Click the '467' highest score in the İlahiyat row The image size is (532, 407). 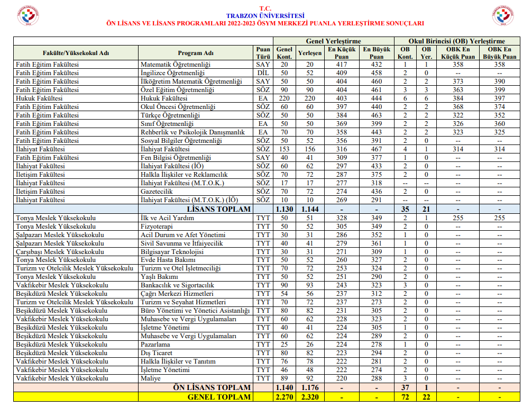[x=377, y=149]
